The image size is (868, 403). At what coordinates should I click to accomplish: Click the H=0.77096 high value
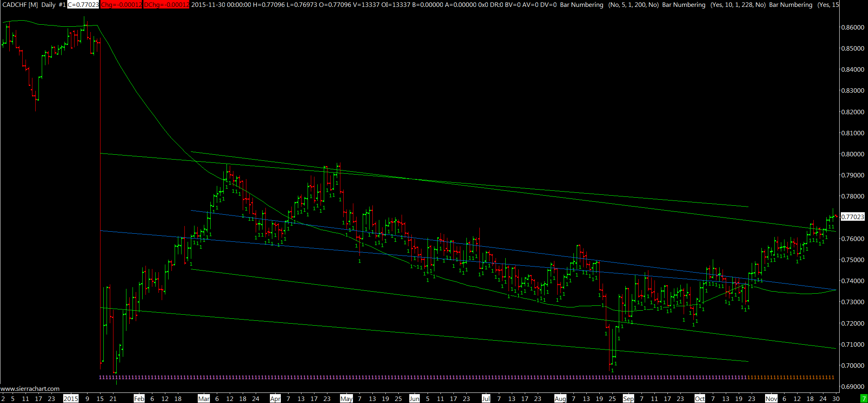[x=269, y=5]
